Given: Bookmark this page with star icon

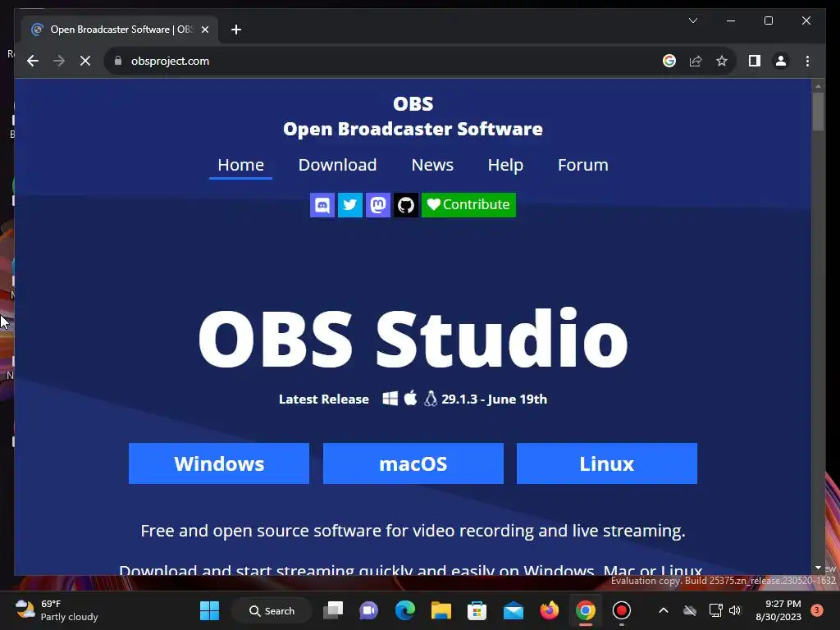Looking at the screenshot, I should 722,61.
